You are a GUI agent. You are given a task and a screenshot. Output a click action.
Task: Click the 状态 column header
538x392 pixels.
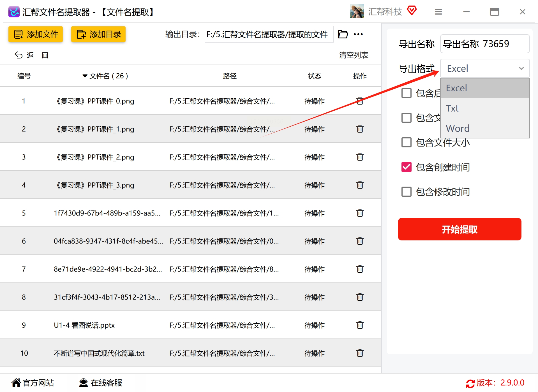314,76
